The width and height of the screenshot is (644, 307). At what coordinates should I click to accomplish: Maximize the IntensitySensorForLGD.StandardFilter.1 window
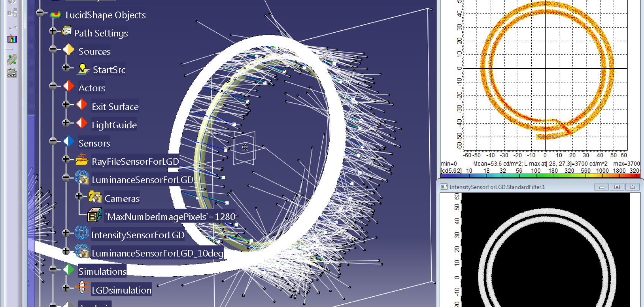click(x=617, y=187)
